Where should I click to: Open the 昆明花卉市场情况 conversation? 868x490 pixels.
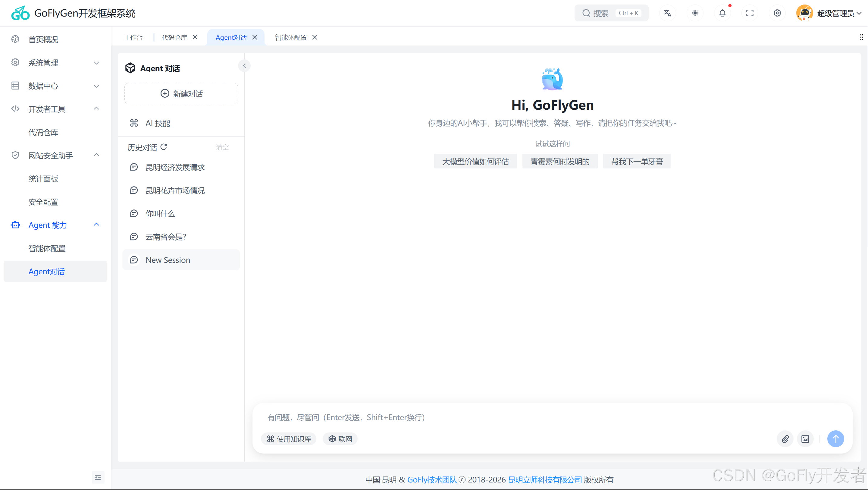click(181, 190)
